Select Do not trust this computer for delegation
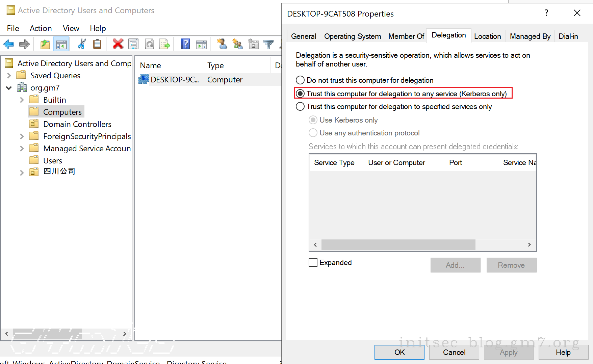593x364 pixels. click(300, 80)
